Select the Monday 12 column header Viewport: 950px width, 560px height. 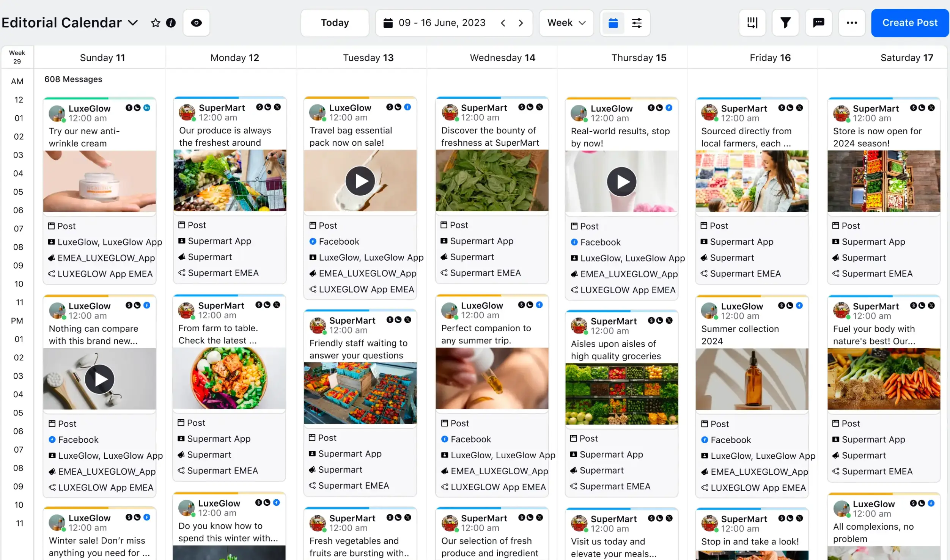[x=234, y=58]
